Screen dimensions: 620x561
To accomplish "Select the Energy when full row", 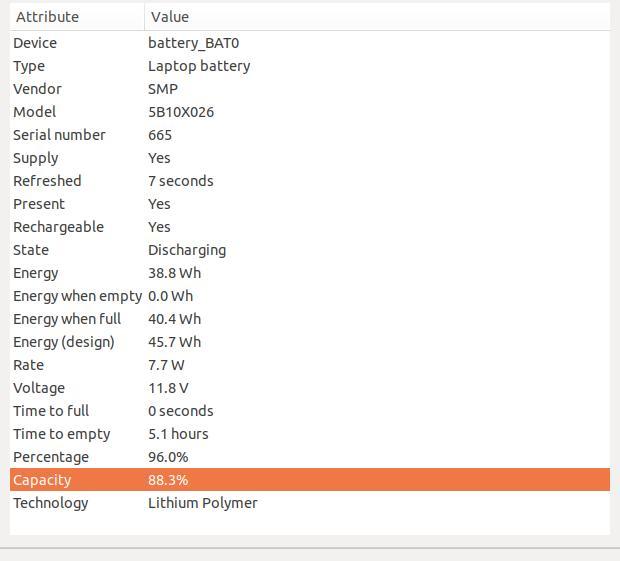I will pos(310,319).
